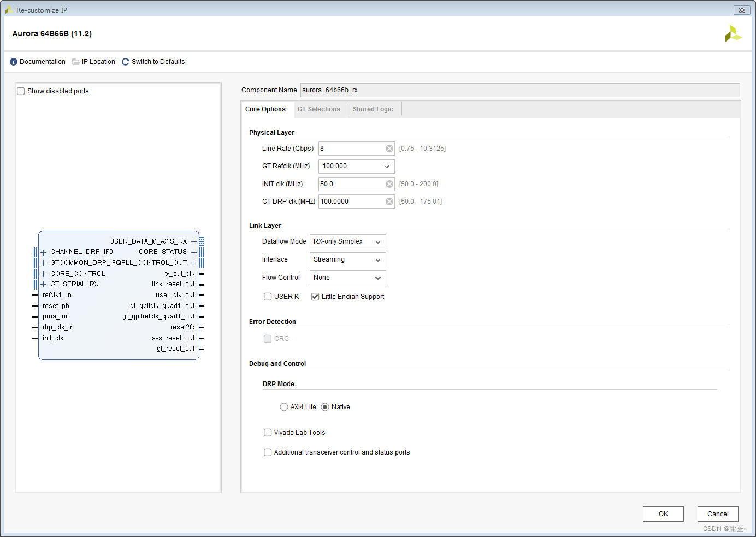Image resolution: width=756 pixels, height=537 pixels.
Task: Uncheck the Little Endian Support checkbox
Action: tap(315, 297)
